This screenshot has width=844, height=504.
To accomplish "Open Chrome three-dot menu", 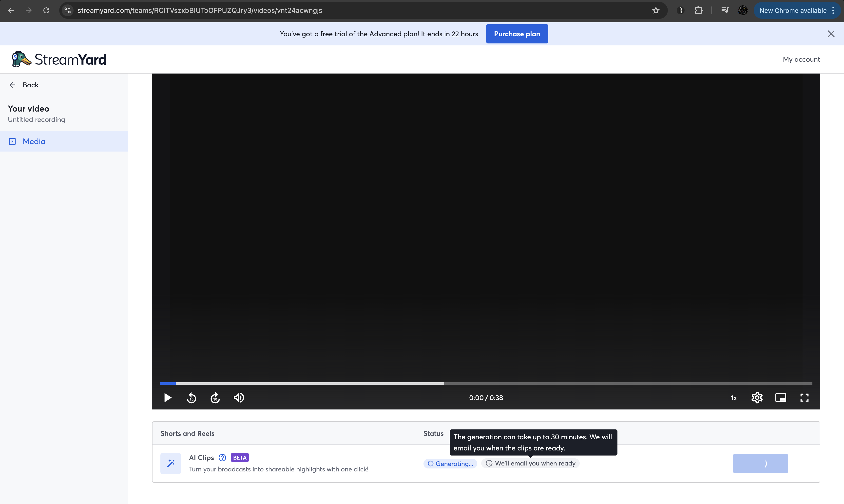I will (x=833, y=11).
